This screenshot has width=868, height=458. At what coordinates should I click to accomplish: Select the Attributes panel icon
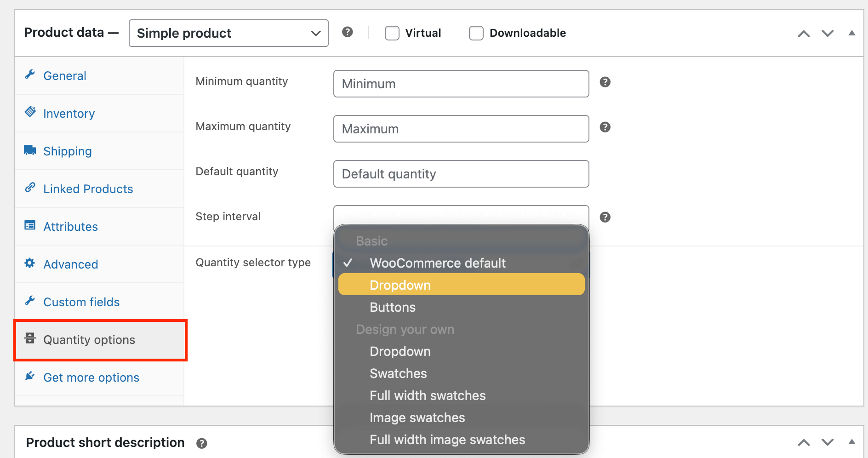[29, 226]
